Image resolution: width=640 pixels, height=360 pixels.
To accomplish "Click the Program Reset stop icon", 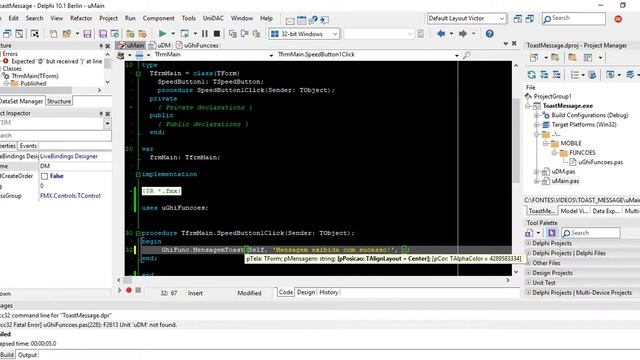I will pyautogui.click(x=217, y=33).
